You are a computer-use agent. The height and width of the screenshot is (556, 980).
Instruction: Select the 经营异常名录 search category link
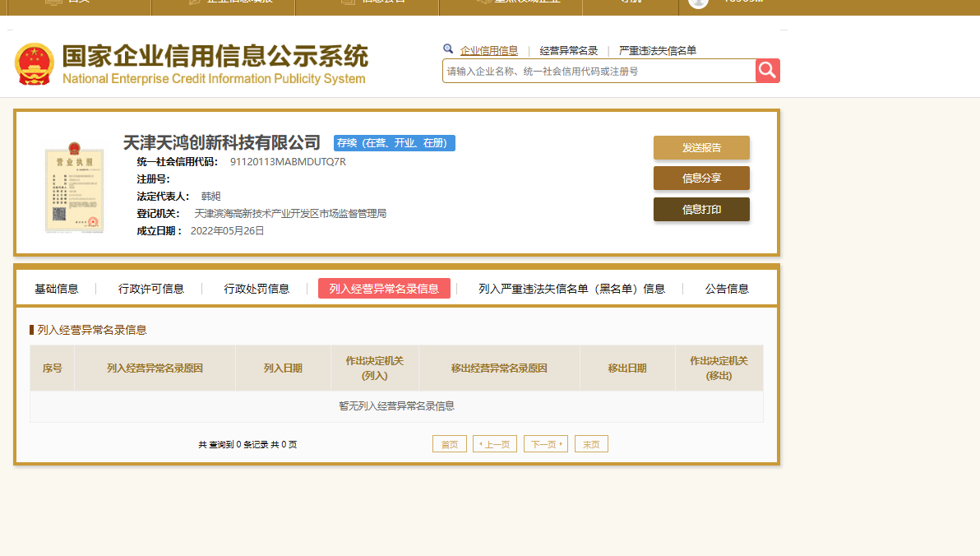point(568,51)
